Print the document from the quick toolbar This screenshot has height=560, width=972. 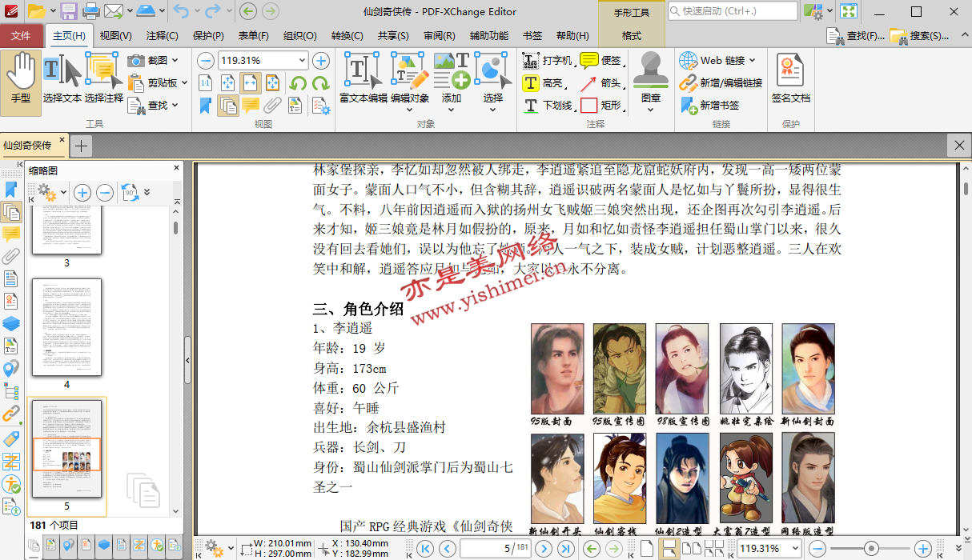[x=91, y=11]
